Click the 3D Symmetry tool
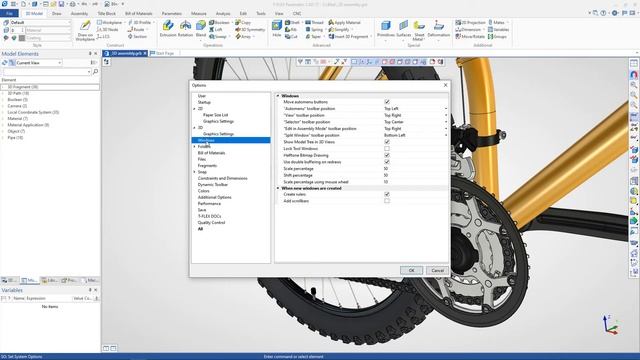The width and height of the screenshot is (640, 360). [250, 29]
